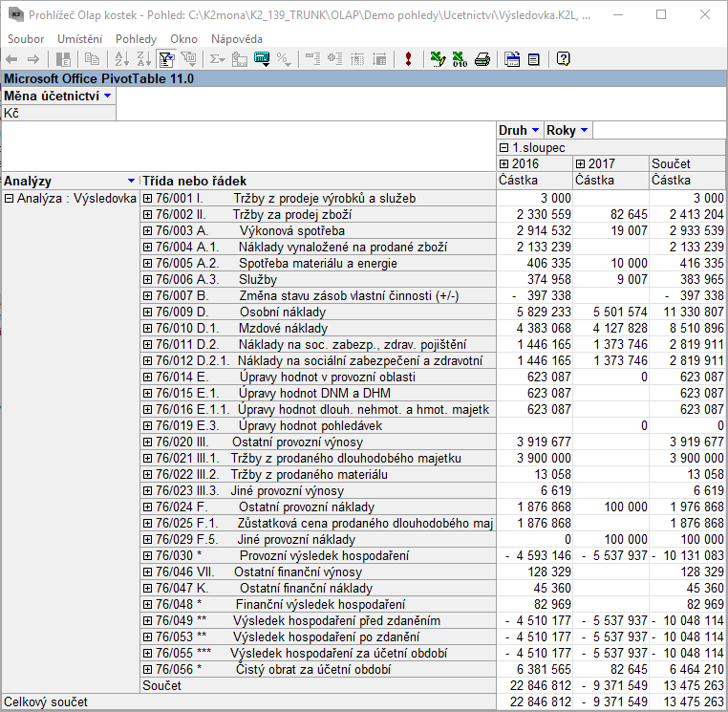Expand row 76/009 D. Osobní náklady
The width and height of the screenshot is (728, 712).
tap(148, 312)
